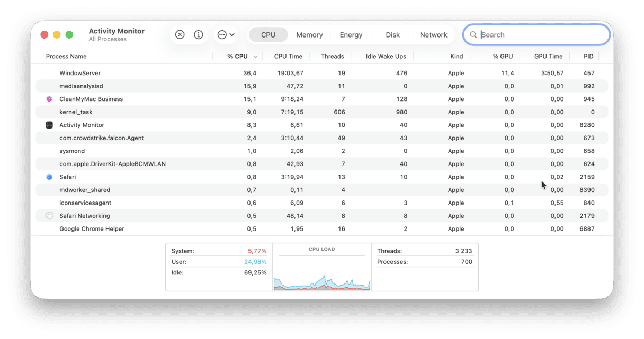The width and height of the screenshot is (644, 339).
Task: Click the Safari app icon in the list
Action: pos(49,177)
